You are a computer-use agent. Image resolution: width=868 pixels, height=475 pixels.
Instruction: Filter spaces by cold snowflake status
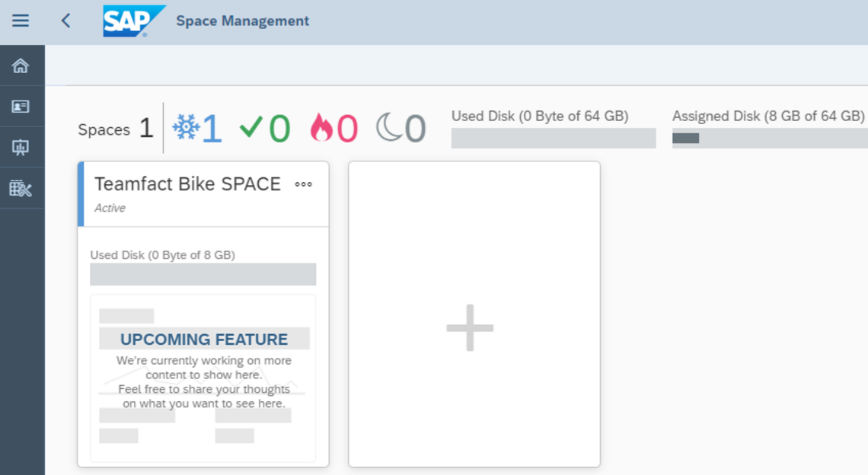click(x=197, y=128)
